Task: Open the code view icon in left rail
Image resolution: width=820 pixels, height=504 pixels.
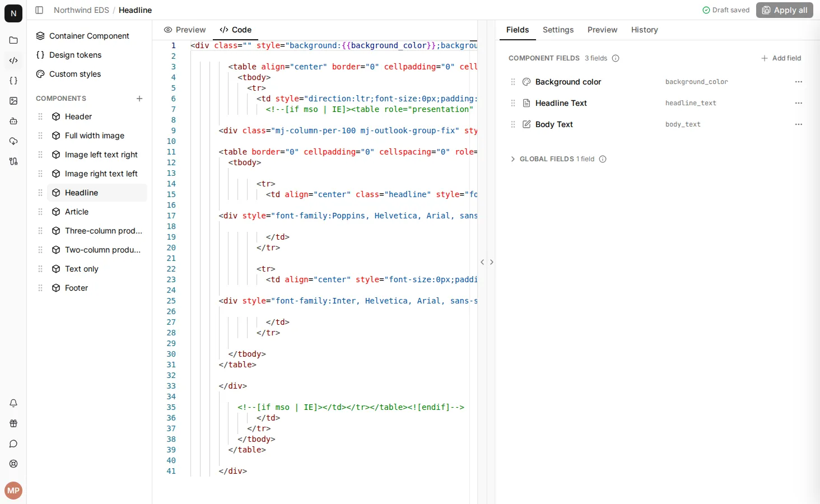Action: pos(13,60)
